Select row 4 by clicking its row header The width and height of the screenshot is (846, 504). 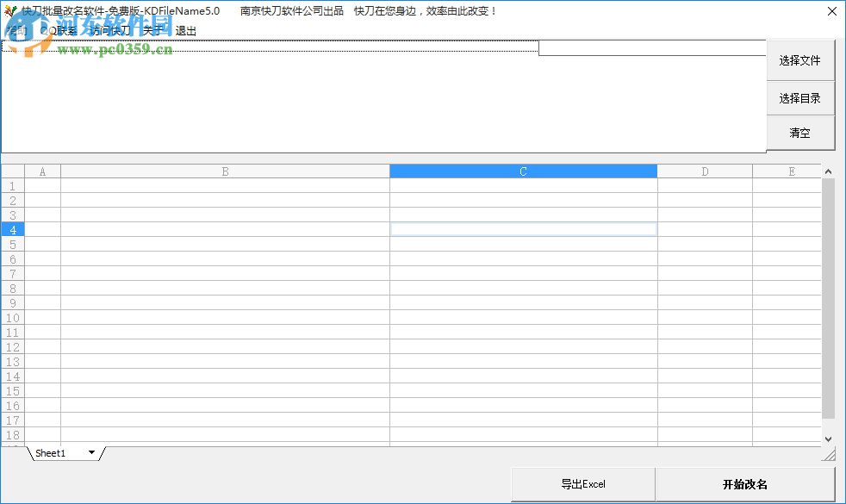[12, 229]
